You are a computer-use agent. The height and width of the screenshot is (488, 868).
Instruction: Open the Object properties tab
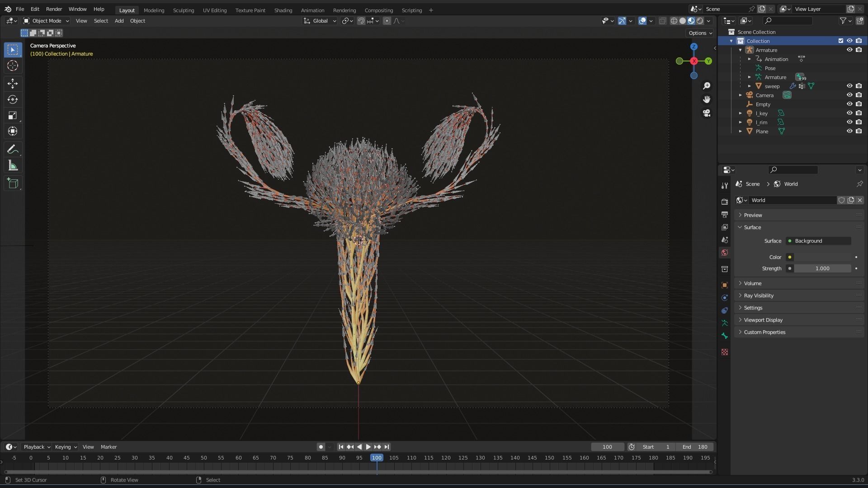[725, 285]
